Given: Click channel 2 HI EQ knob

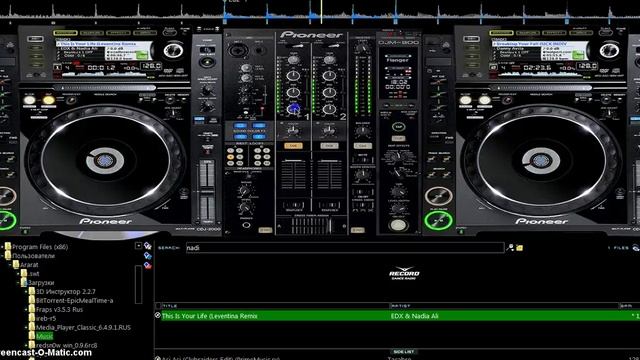Looking at the screenshot, I should click(329, 76).
